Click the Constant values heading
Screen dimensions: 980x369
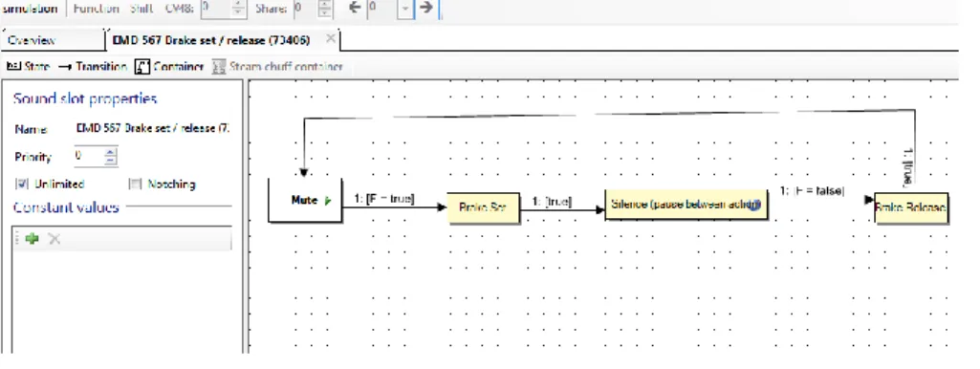coord(66,207)
